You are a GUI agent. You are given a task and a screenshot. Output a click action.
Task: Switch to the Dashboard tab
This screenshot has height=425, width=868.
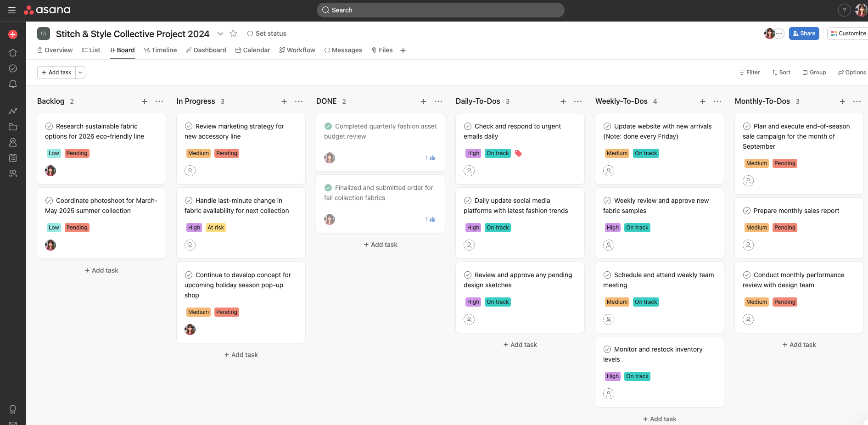point(206,50)
